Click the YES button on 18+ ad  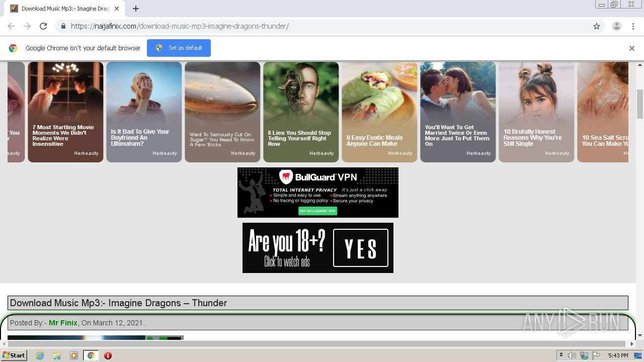click(361, 248)
